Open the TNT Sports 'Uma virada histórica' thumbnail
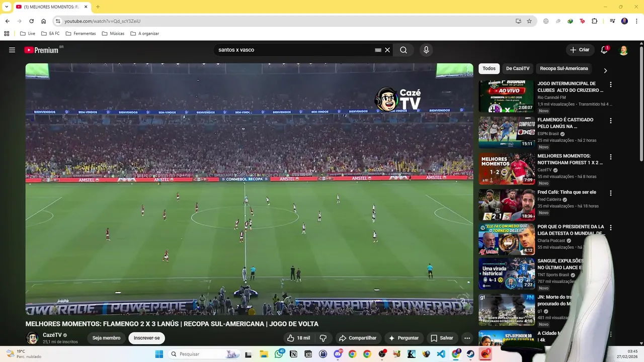Screen dimensions: 644x362 (x=507, y=274)
